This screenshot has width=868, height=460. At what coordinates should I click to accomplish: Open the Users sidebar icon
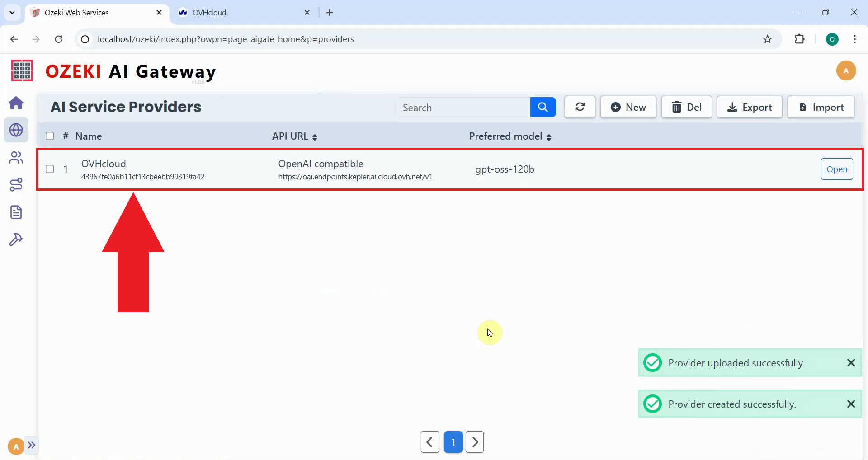[16, 158]
